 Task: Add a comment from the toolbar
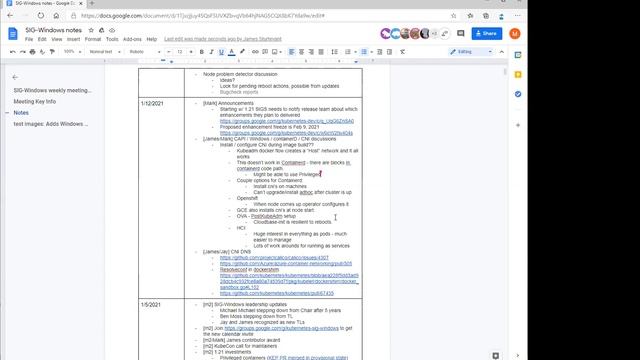[265, 52]
